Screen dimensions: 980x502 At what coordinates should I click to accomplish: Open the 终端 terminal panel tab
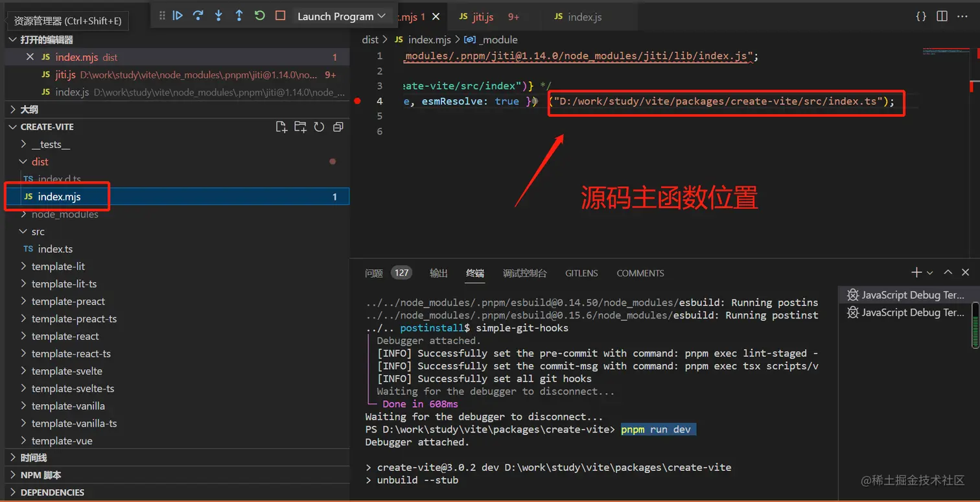(475, 273)
